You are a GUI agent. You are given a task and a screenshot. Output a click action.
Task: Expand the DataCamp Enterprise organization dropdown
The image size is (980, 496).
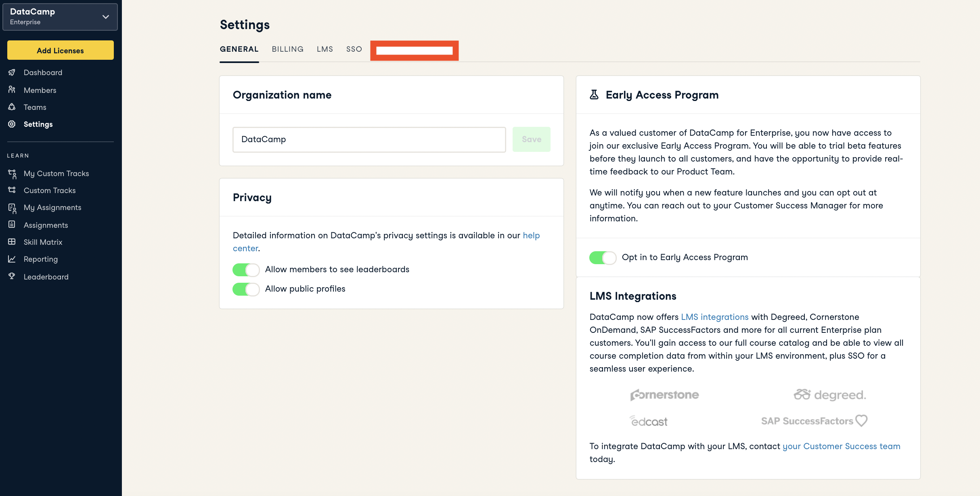pyautogui.click(x=105, y=17)
